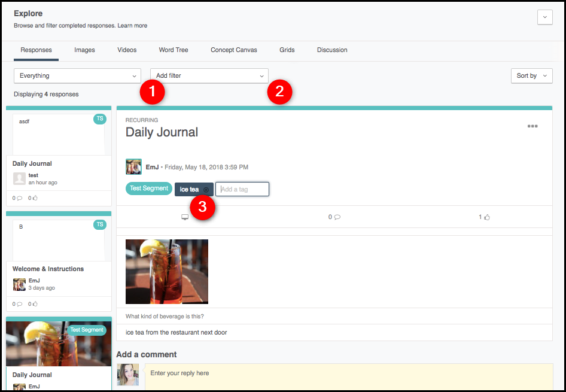Click the 'Friday, May 18, 2018 3:59 PM' timestamp
The image size is (566, 392).
(206, 167)
